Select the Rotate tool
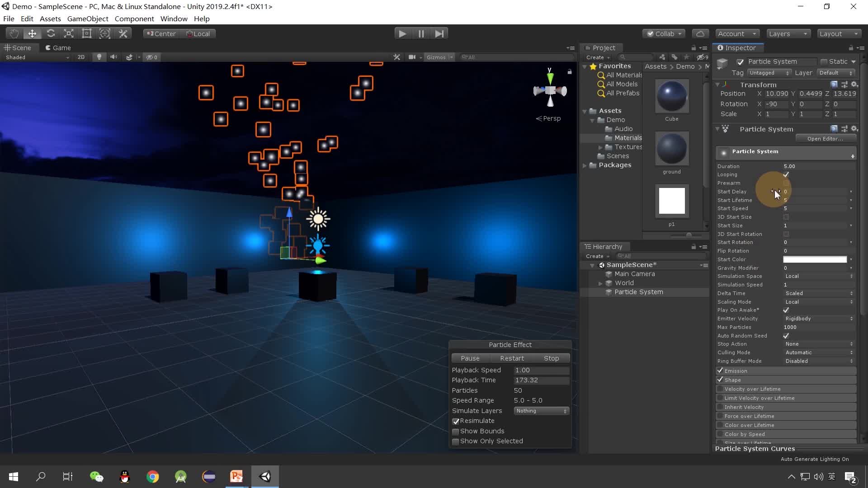This screenshot has height=488, width=868. pyautogui.click(x=51, y=33)
